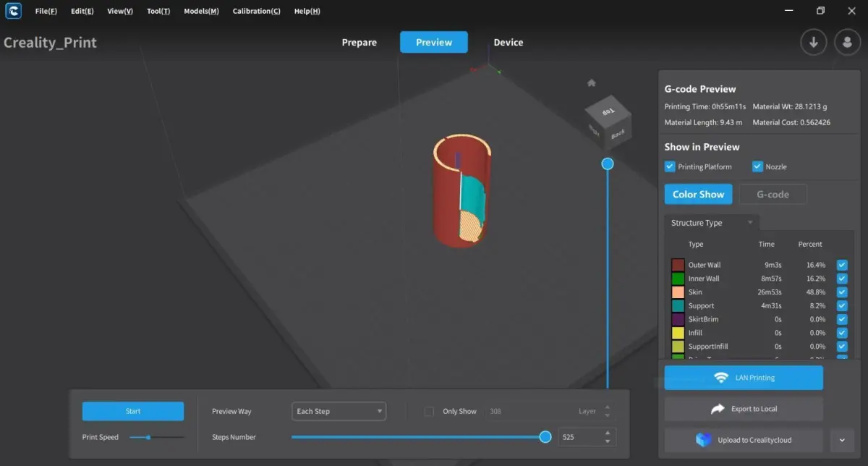Open the Edit(E) menu
868x466 pixels.
[x=82, y=12]
